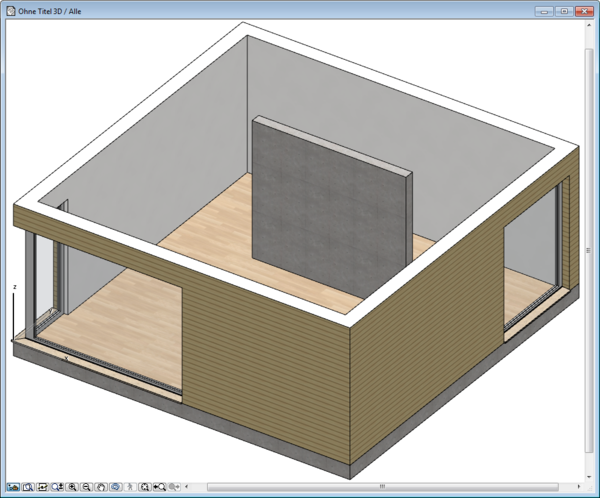Click the horizontal scrollbar left arrow

(x=187, y=487)
